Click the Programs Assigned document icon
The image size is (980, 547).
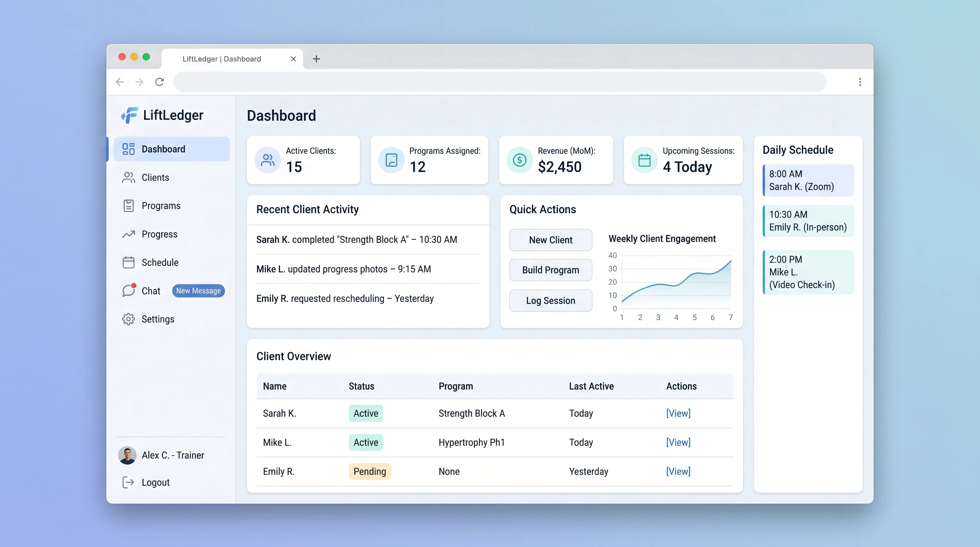point(391,160)
